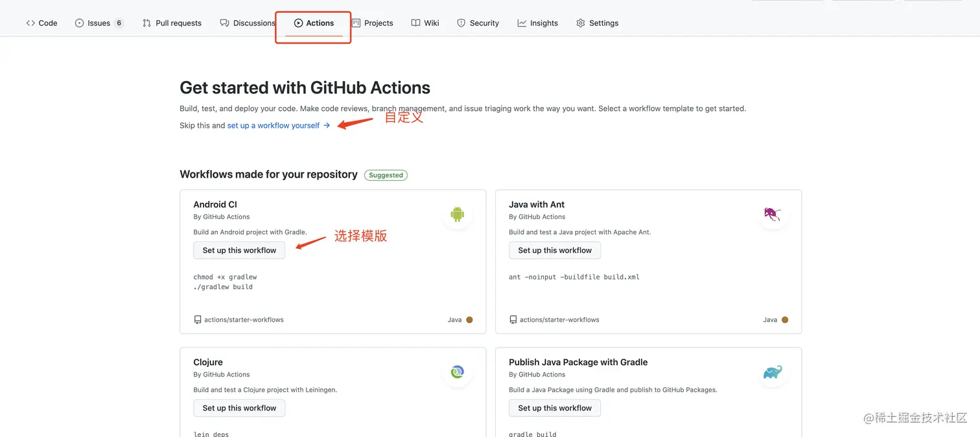Click the Issues count badge 6
Screen dimensions: 980x437
point(119,23)
